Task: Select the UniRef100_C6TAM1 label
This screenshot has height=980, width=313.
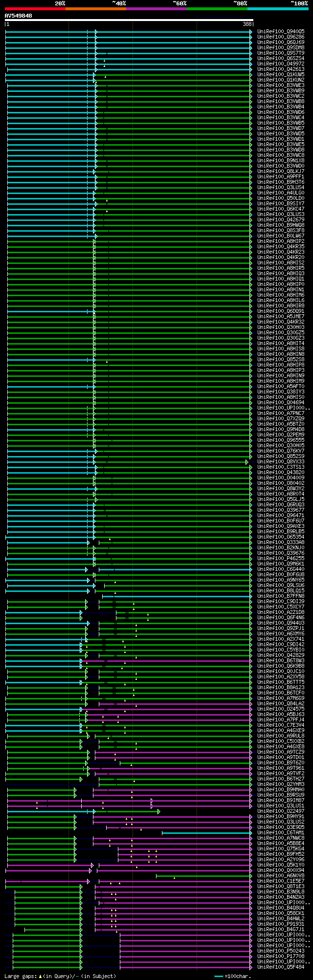Action: point(281,832)
